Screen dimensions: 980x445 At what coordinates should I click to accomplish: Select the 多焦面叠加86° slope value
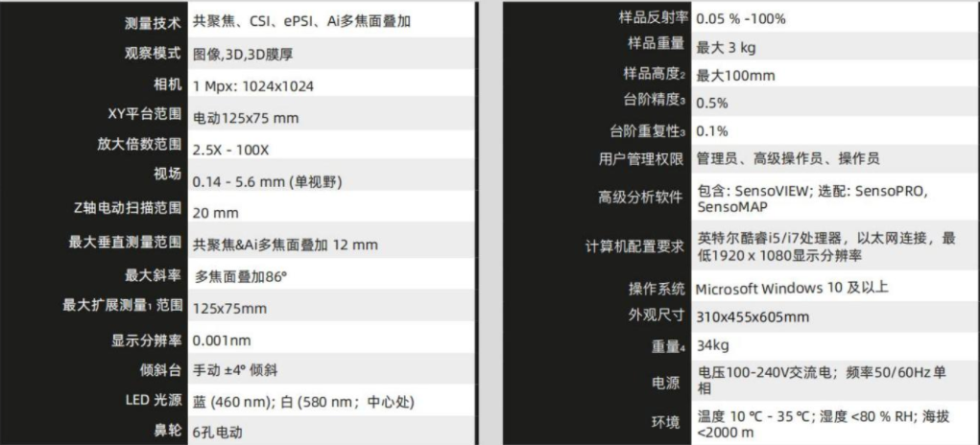[241, 277]
